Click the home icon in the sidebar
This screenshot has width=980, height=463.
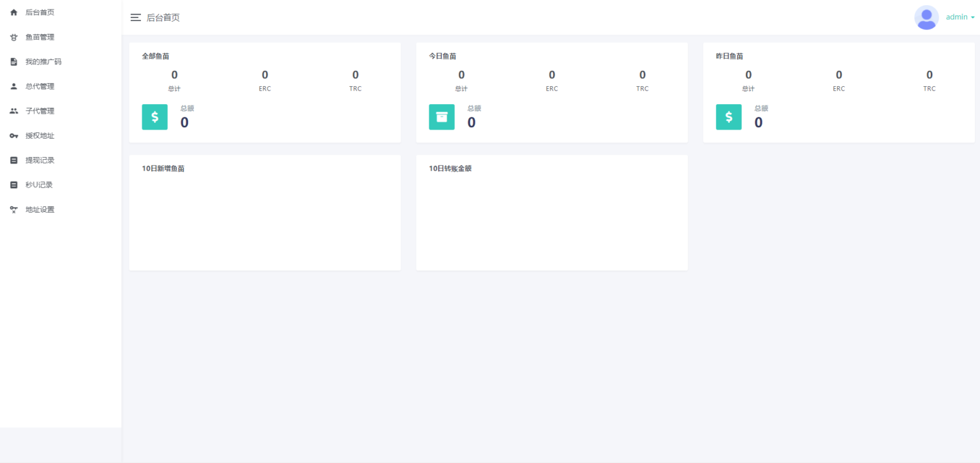click(13, 12)
